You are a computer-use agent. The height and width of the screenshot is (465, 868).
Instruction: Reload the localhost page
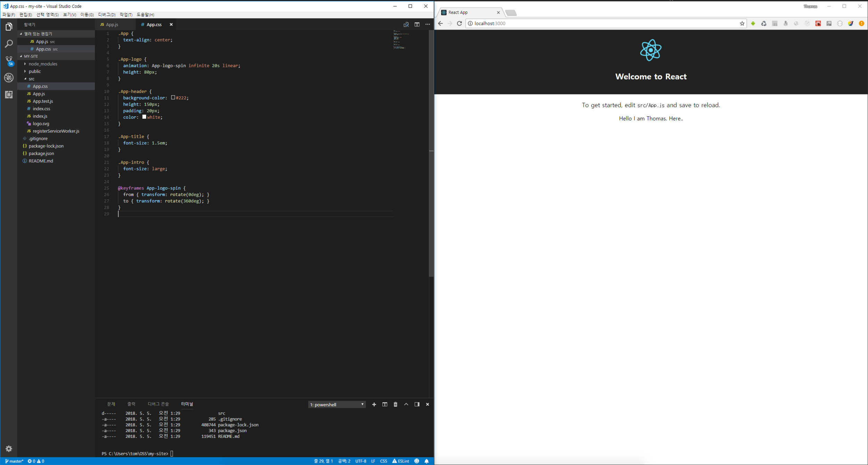(459, 23)
